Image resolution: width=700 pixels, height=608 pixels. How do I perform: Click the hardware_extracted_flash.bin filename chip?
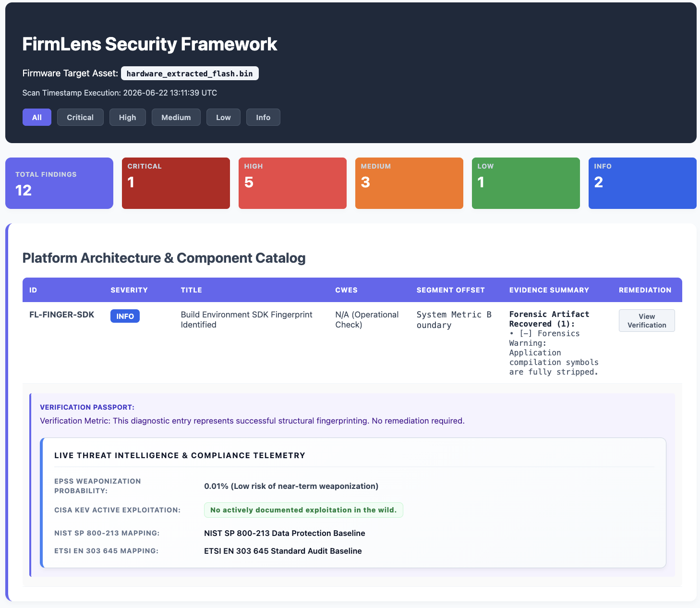(190, 73)
